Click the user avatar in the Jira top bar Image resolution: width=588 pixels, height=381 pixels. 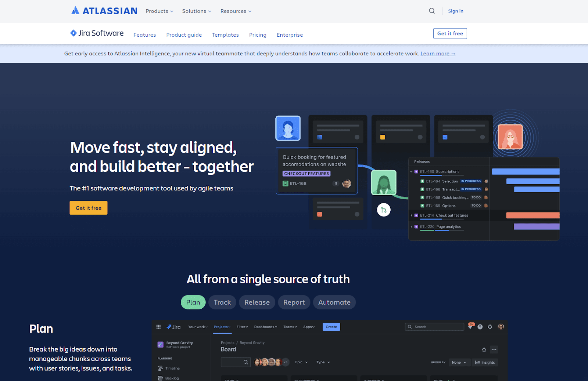pos(501,327)
